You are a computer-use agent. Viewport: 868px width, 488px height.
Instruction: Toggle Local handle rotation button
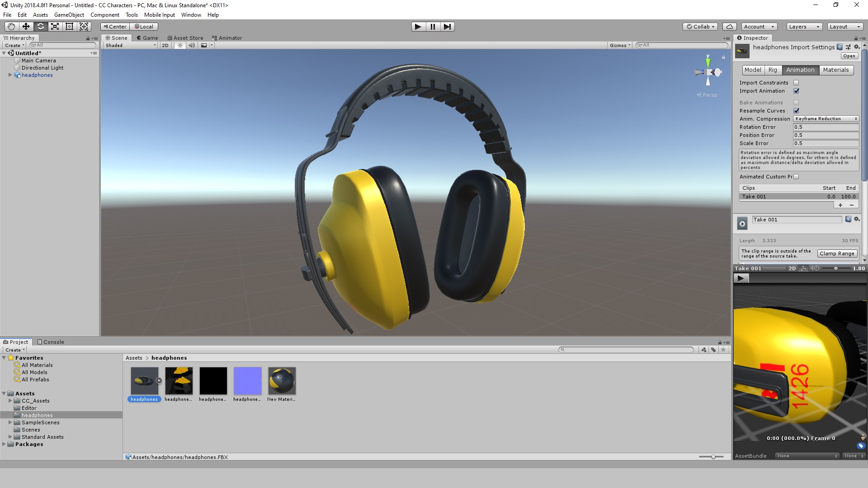pyautogui.click(x=144, y=27)
